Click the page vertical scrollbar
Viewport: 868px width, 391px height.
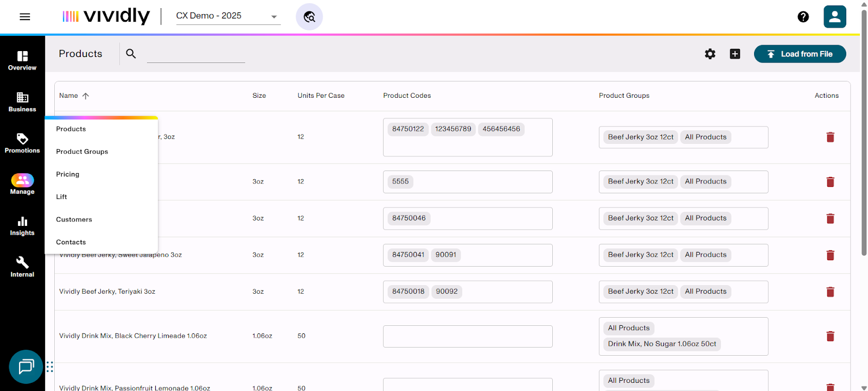(x=864, y=130)
